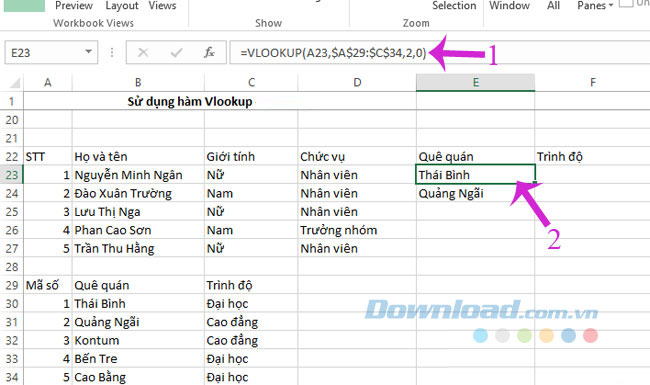Open Page Layout view button
Image resolution: width=650 pixels, height=385 pixels.
point(121,5)
